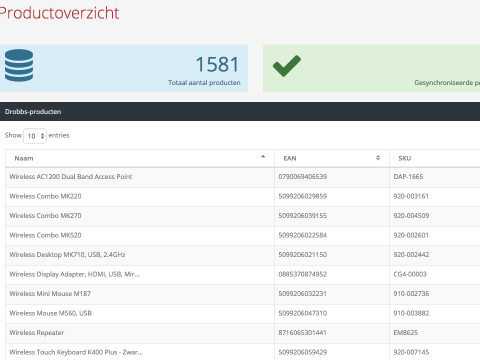Click SKU value CG4-00003

(410, 274)
